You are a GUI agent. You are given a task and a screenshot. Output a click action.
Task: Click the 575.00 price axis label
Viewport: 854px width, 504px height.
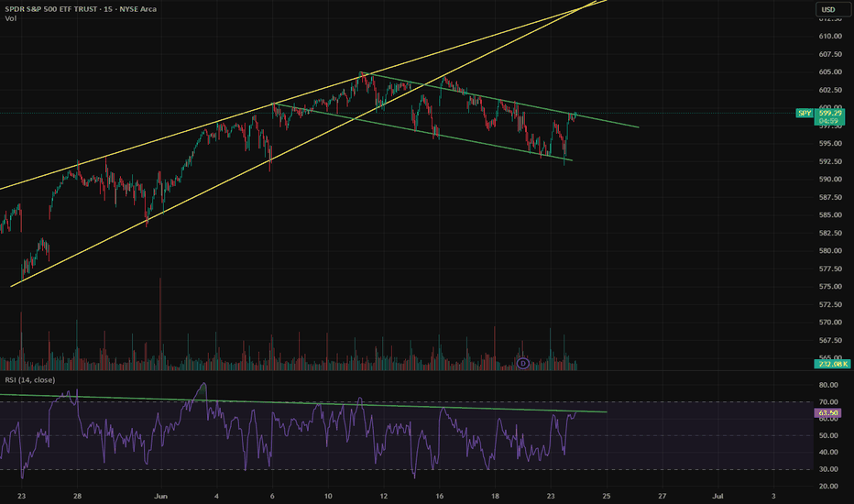(x=830, y=287)
